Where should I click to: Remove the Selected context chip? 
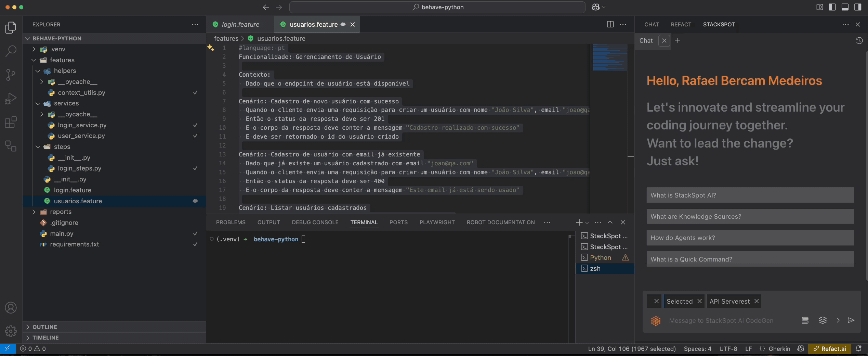tap(700, 301)
